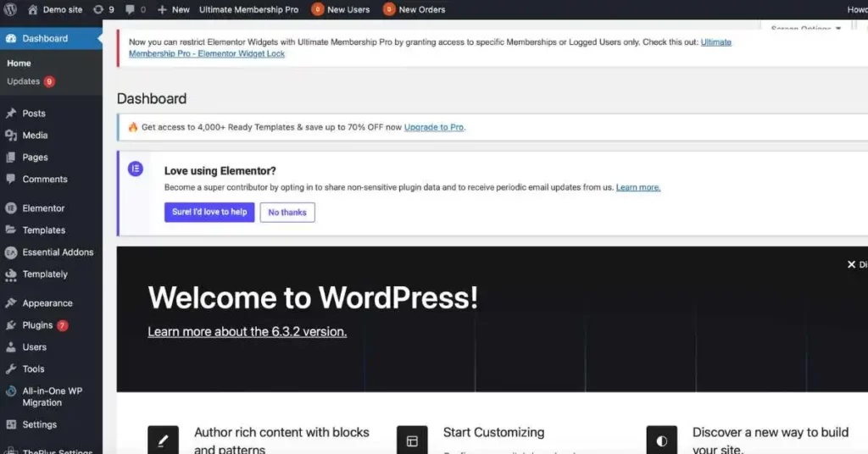Open Demo site in the admin bar
868x454 pixels.
pyautogui.click(x=63, y=9)
